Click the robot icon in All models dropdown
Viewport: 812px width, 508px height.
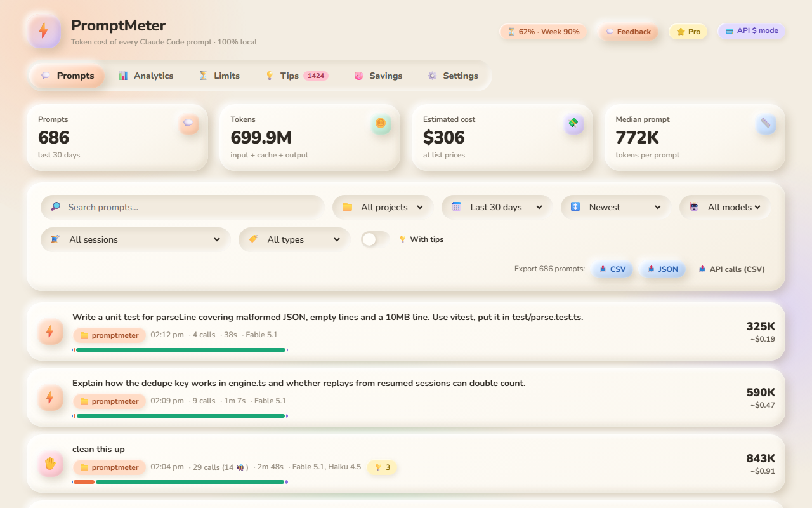tap(694, 207)
